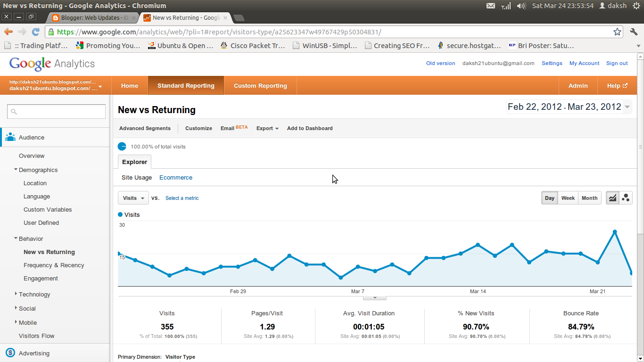This screenshot has height=362, width=644.
Task: Click the Audience people icon in sidebar
Action: tap(10, 137)
